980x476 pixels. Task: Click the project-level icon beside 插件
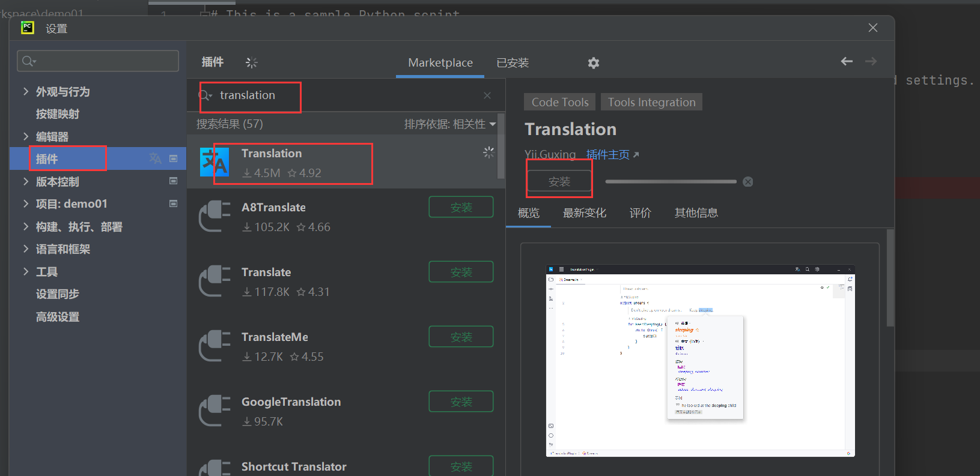point(173,158)
